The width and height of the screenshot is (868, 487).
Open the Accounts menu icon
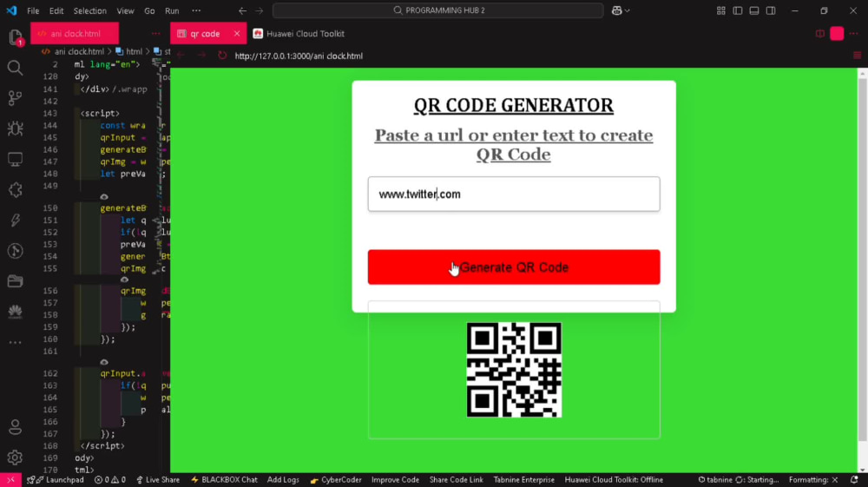(16, 427)
